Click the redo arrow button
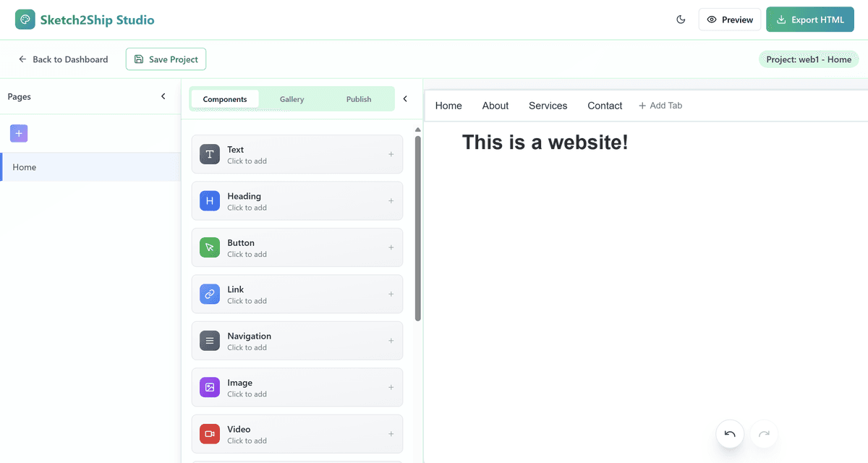Screen dimensions: 868x463 click(764, 434)
